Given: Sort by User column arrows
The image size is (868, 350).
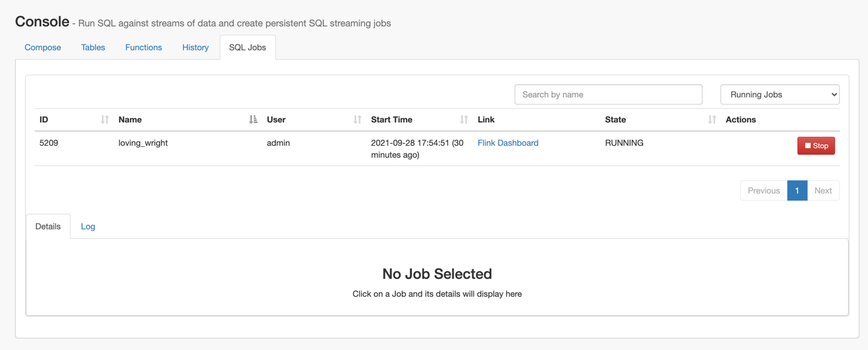Looking at the screenshot, I should [358, 119].
